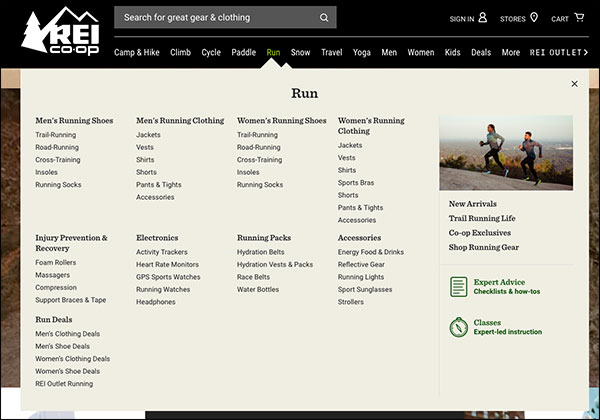Click the runners promo image
The image size is (600, 420).
(x=506, y=153)
